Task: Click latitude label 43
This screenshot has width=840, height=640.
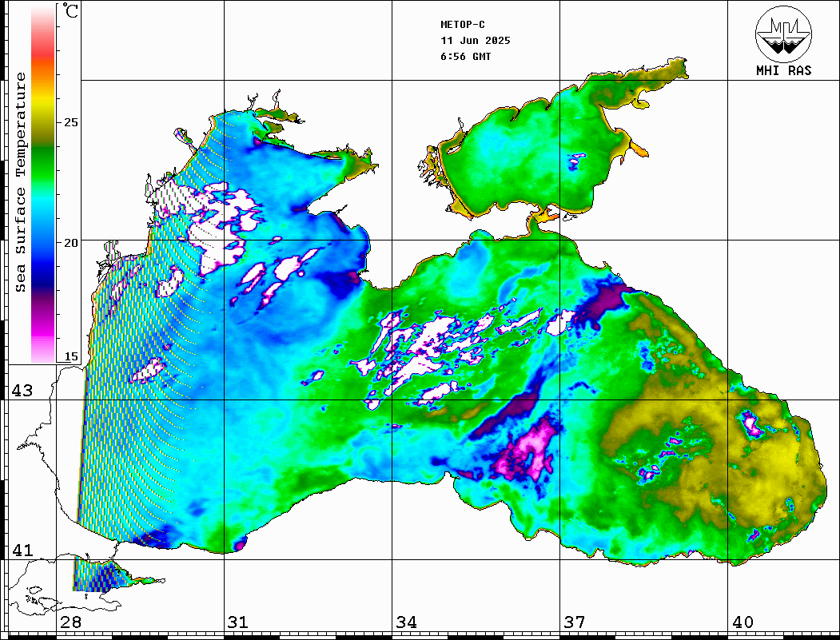Action: (x=22, y=391)
